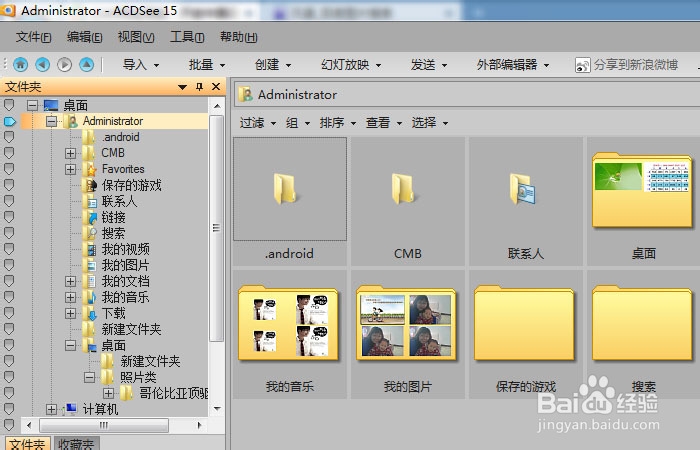Pin the 文件夹 panel with pushpin icon

(x=200, y=87)
